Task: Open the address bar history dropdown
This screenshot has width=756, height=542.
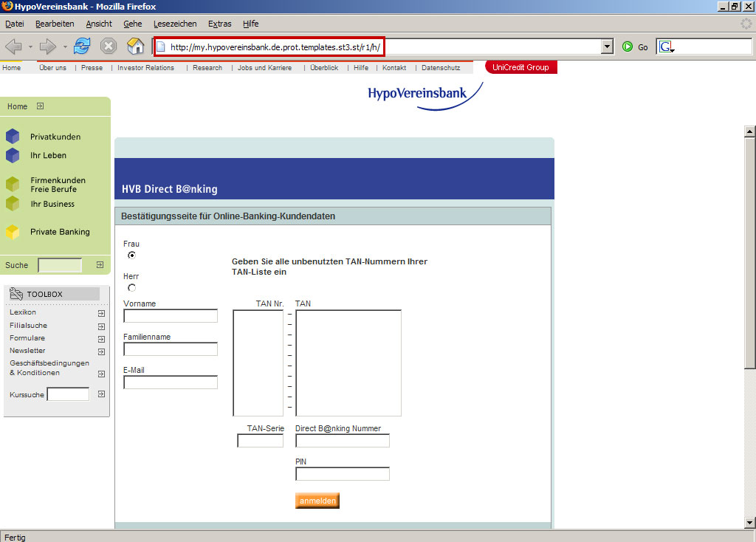Action: pyautogui.click(x=607, y=47)
